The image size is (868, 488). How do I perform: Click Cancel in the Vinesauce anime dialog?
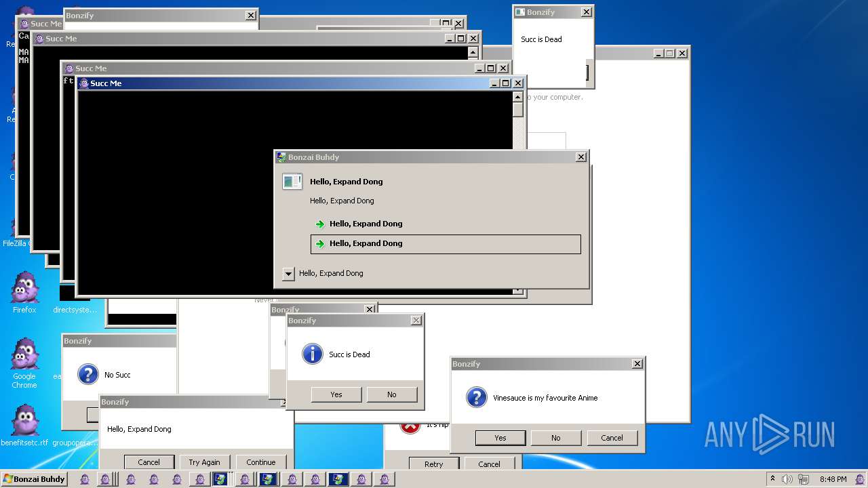tap(612, 438)
